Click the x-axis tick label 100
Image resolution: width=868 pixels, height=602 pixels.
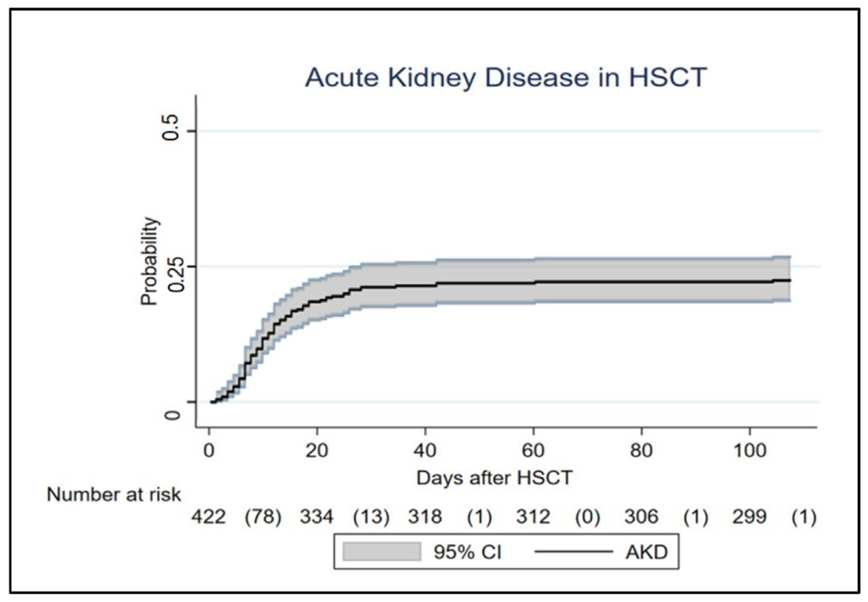pos(750,450)
